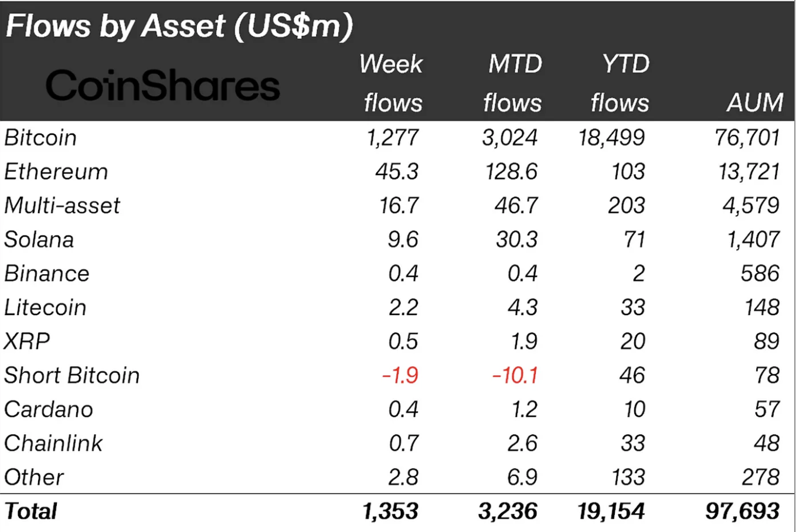Screen dimensions: 796x532
Task: Click the Cardano row label
Action: 49,410
